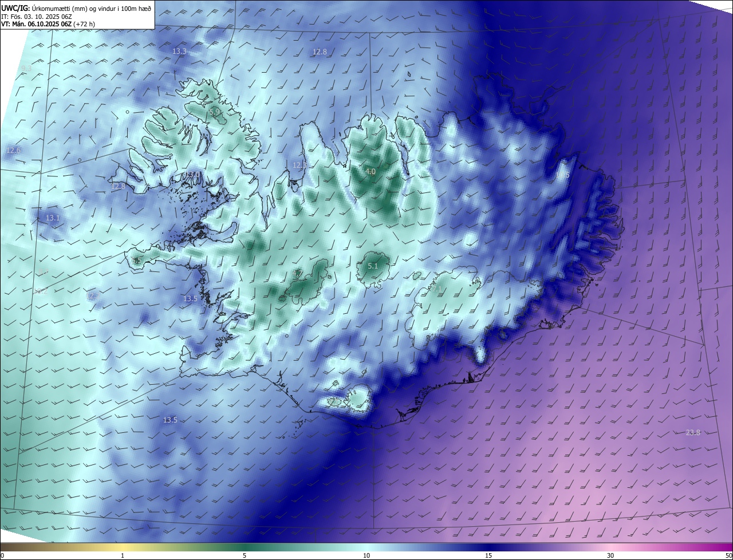
Task: Click the 9.3 value label on the map
Action: [x=26, y=68]
